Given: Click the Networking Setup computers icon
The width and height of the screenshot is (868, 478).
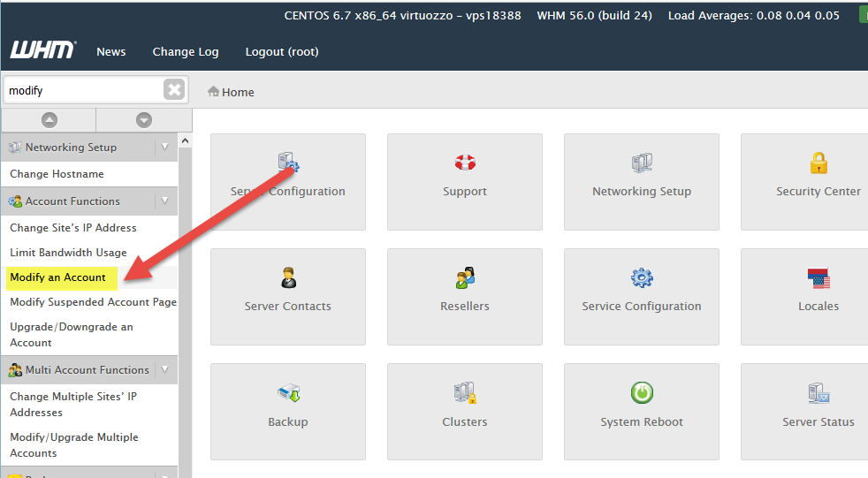Looking at the screenshot, I should point(642,163).
